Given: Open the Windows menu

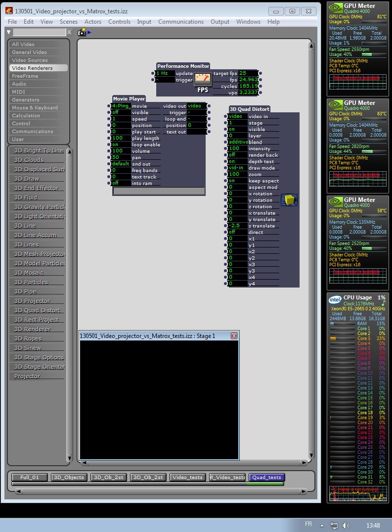Looking at the screenshot, I should pyautogui.click(x=248, y=22).
